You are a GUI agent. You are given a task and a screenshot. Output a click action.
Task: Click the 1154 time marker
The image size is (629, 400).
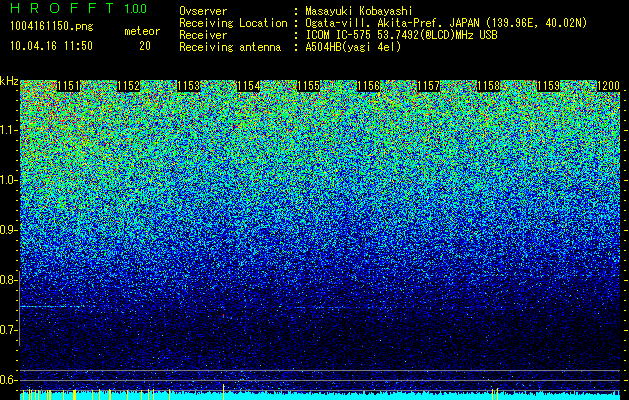(248, 86)
